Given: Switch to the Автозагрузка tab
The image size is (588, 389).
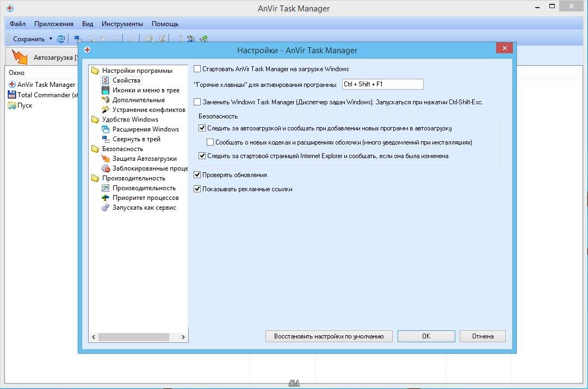Looking at the screenshot, I should [42, 57].
